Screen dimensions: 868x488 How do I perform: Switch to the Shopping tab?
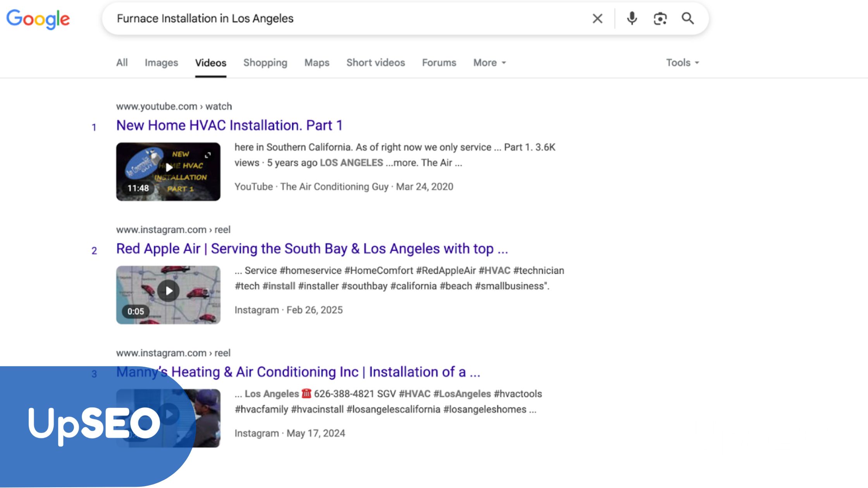(265, 63)
